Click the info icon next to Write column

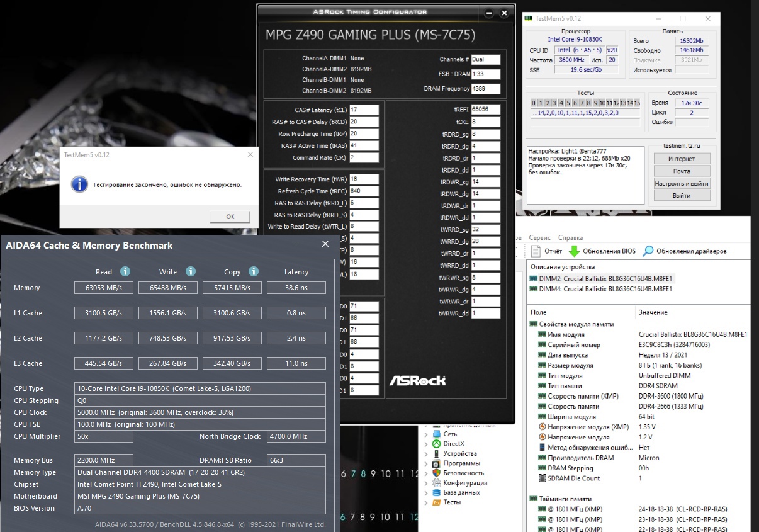(190, 271)
